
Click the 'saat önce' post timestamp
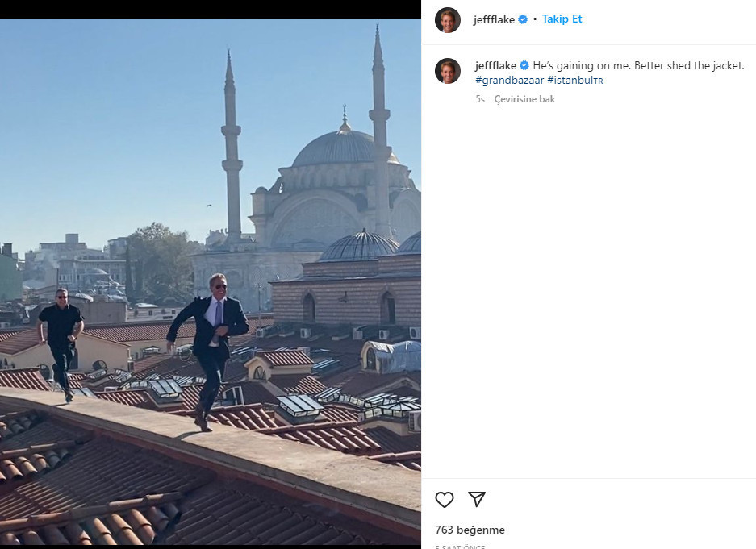click(x=460, y=547)
